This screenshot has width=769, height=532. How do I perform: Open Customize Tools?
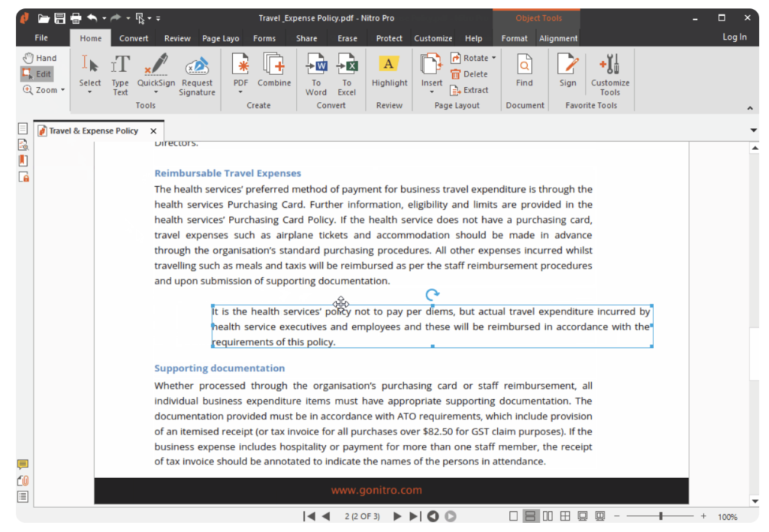610,74
